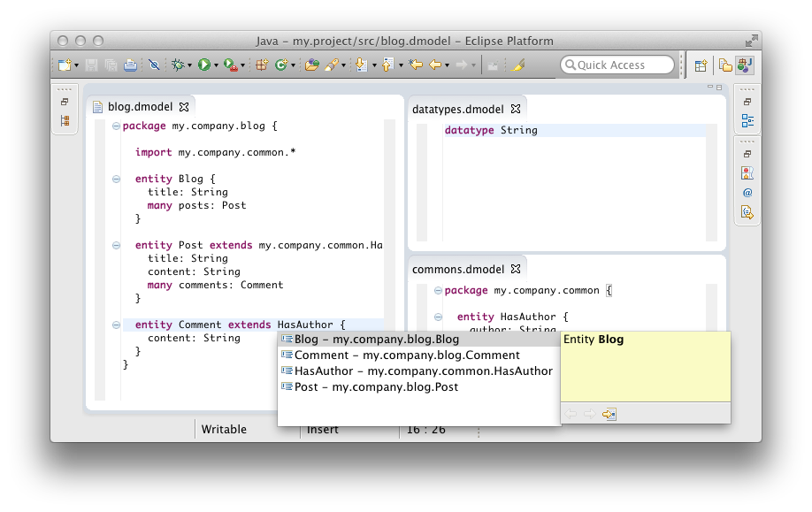Image resolution: width=812 pixels, height=512 pixels.
Task: Maximize the editor area
Action: click(x=719, y=87)
